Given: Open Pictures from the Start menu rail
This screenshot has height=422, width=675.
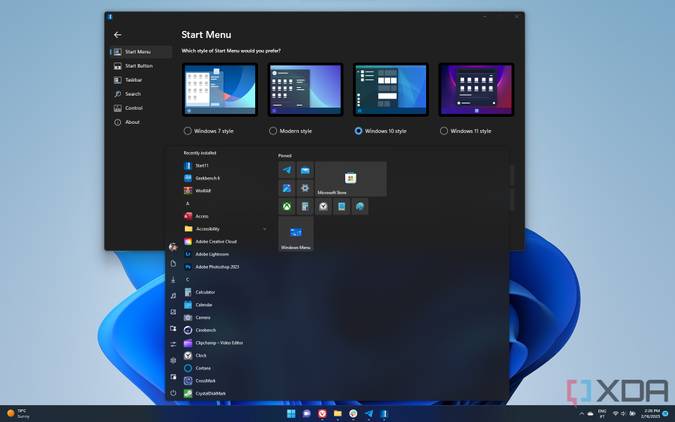Looking at the screenshot, I should coord(173,312).
